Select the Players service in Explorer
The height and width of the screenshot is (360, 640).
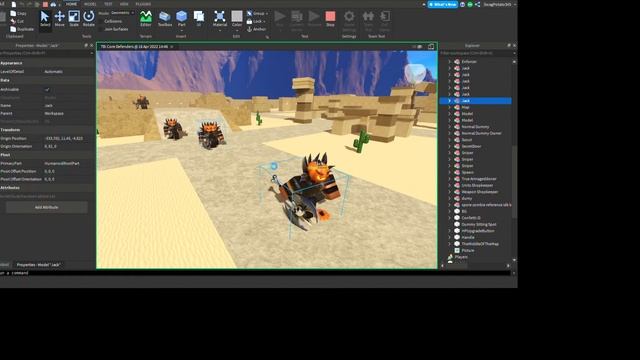[461, 257]
